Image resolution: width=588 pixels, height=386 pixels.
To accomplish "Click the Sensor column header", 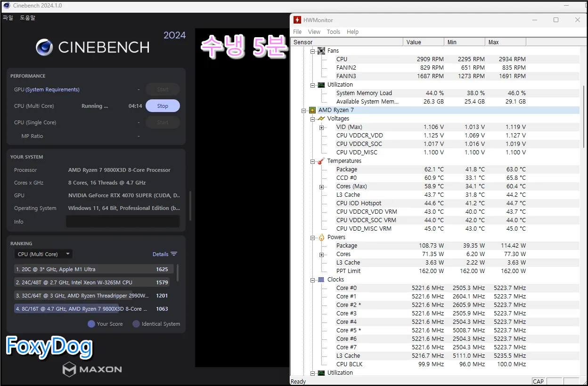I will click(x=347, y=42).
